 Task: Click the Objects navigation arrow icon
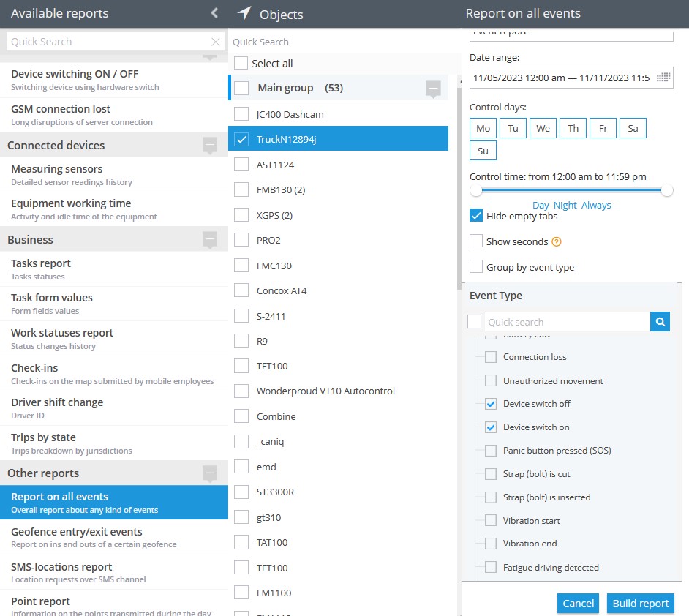click(245, 13)
